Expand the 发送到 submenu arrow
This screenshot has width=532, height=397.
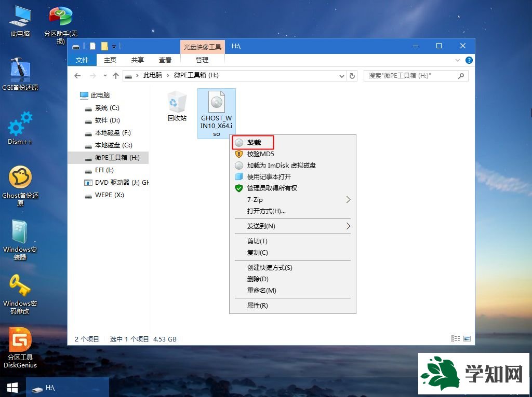348,226
